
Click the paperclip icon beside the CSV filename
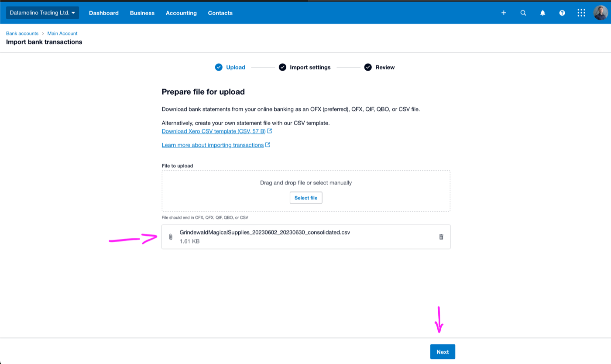[170, 237]
